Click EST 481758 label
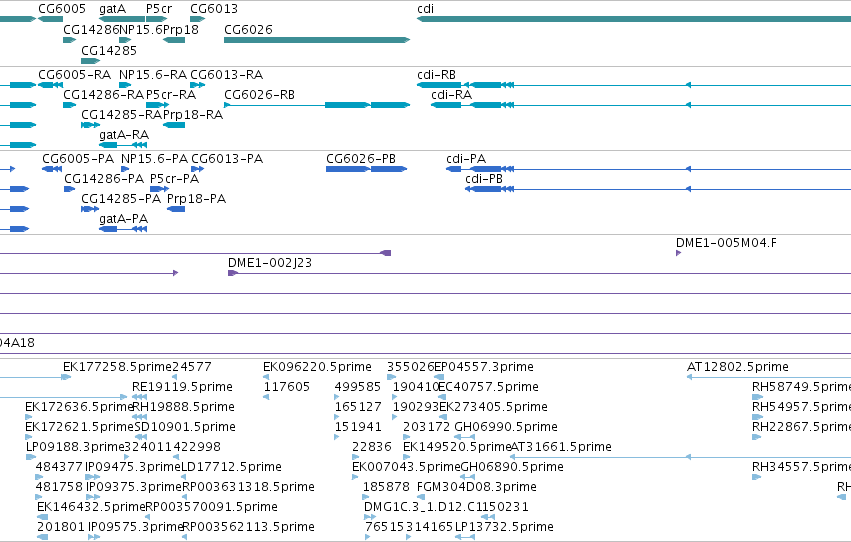The width and height of the screenshot is (851, 542). click(x=59, y=487)
